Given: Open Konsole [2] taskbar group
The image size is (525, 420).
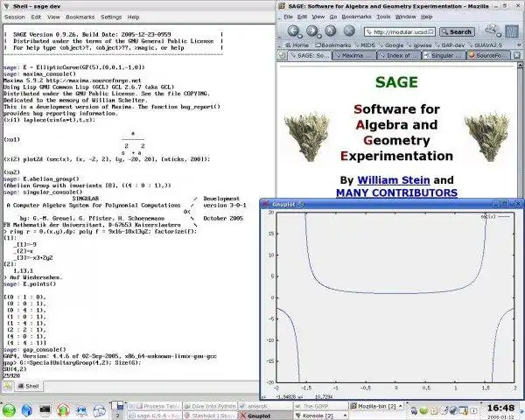Looking at the screenshot, I should (321, 416).
